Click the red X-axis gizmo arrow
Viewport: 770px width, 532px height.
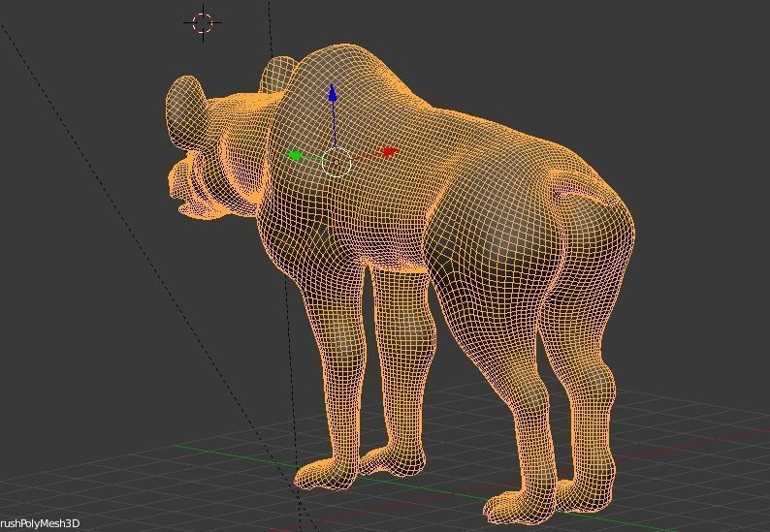click(390, 151)
